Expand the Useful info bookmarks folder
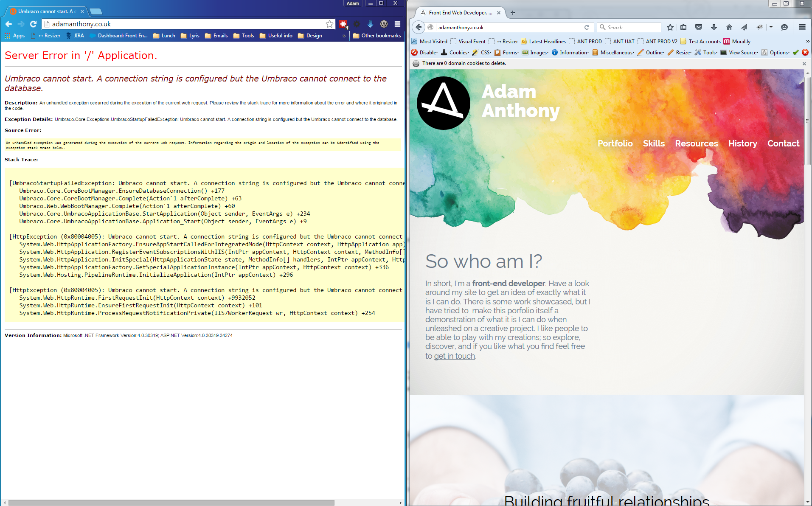Image resolution: width=812 pixels, height=506 pixels. pyautogui.click(x=276, y=36)
